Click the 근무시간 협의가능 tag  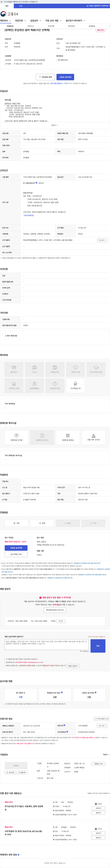29,215
